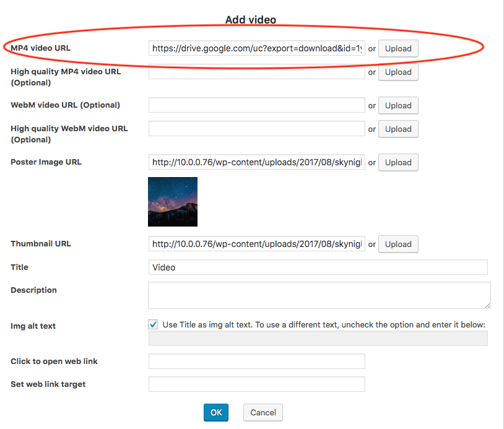Cancel the Add video dialog
This screenshot has height=429, width=504.
263,412
